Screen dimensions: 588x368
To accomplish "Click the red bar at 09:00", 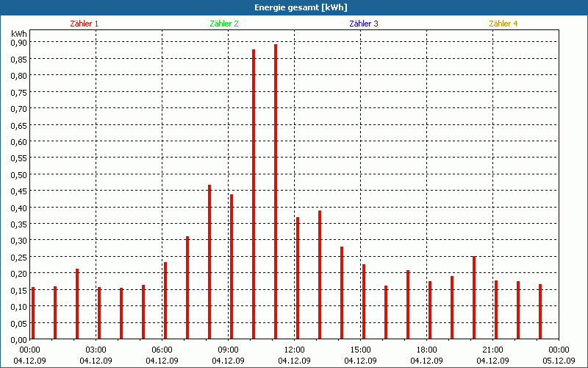I will [x=232, y=266].
